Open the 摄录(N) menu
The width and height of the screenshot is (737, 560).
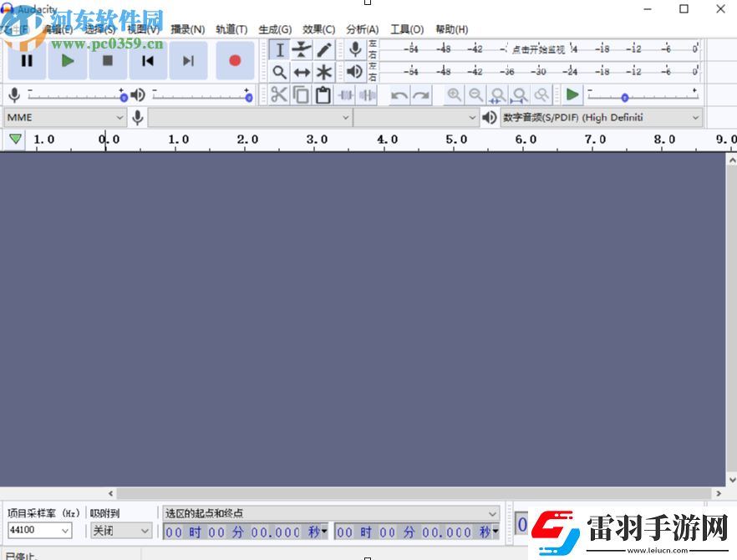(x=187, y=29)
